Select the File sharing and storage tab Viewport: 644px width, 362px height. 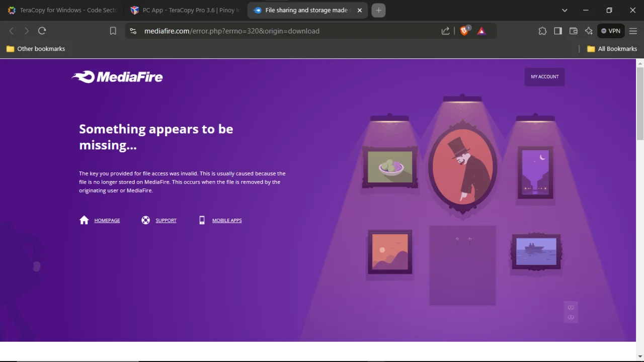(307, 10)
